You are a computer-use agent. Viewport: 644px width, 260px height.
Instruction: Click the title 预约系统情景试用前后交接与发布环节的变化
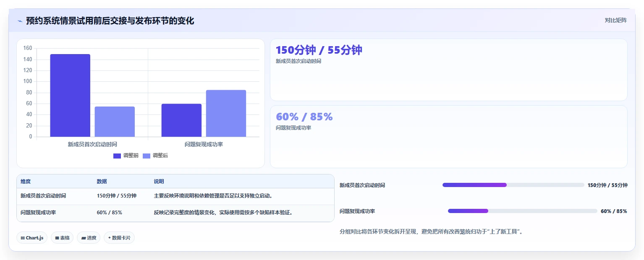pyautogui.click(x=110, y=21)
